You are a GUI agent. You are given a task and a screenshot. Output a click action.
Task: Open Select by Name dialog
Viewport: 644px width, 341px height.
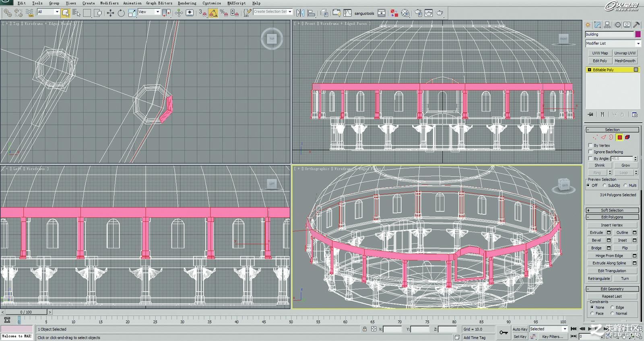[76, 13]
